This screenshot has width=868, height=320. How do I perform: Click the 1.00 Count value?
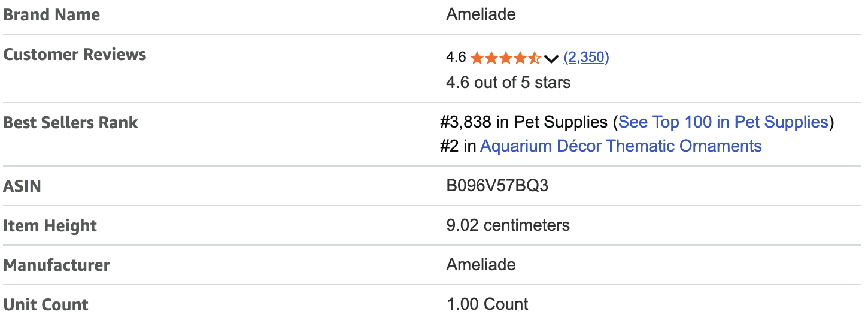coord(487,304)
